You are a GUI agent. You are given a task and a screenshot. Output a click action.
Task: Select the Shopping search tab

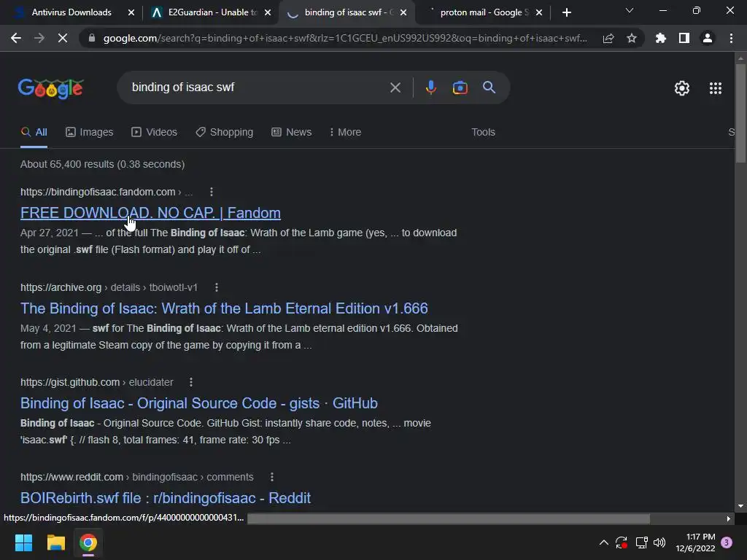coord(225,133)
